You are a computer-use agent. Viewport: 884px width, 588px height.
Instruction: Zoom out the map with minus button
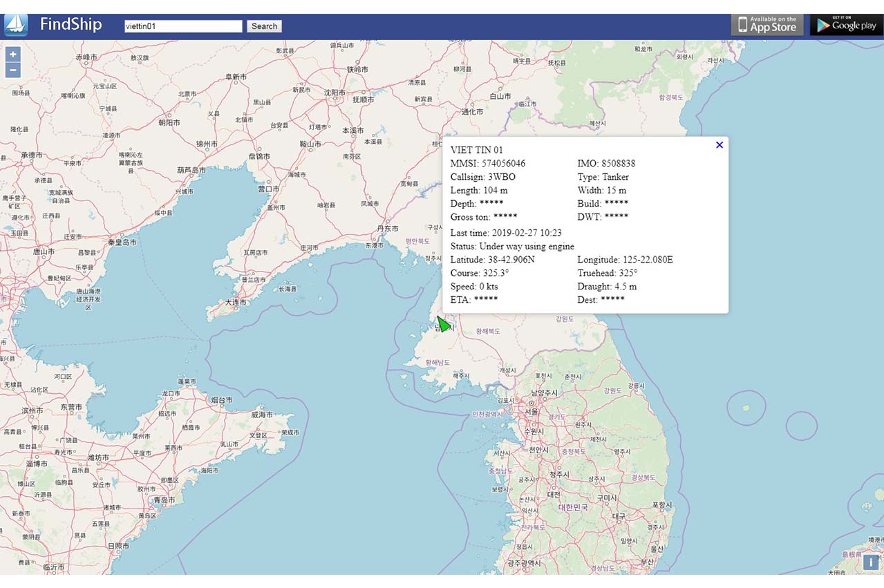click(13, 70)
